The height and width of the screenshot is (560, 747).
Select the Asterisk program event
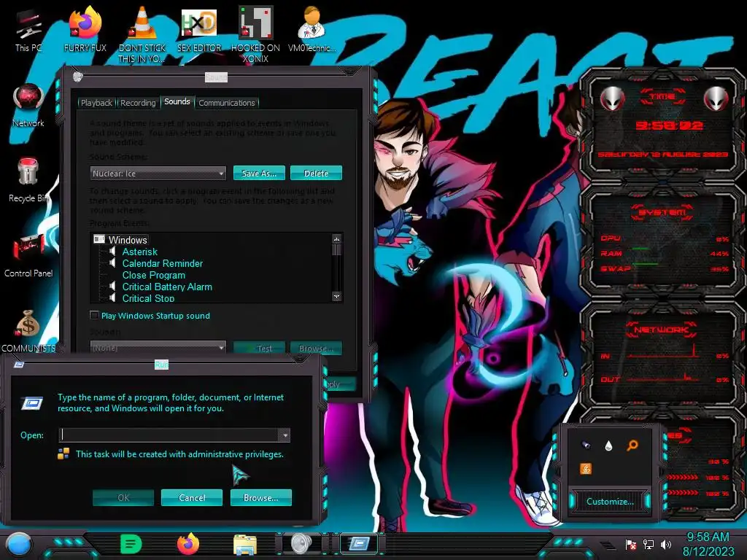[139, 252]
